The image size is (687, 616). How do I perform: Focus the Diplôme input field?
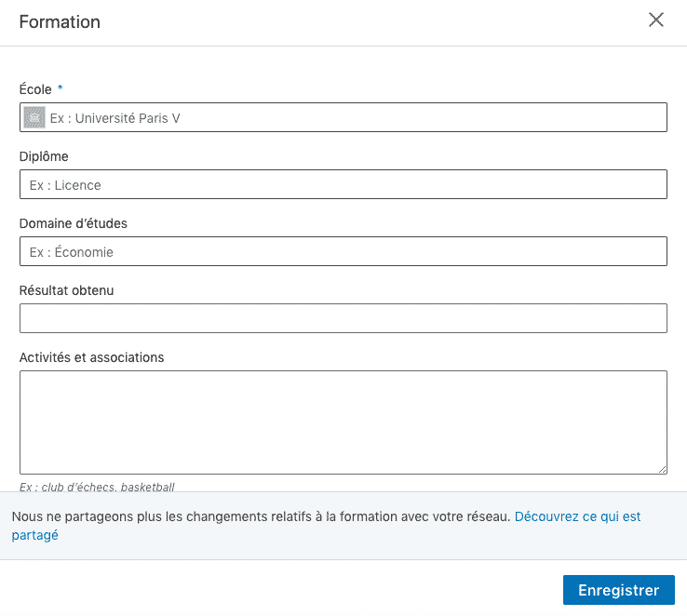pos(343,185)
